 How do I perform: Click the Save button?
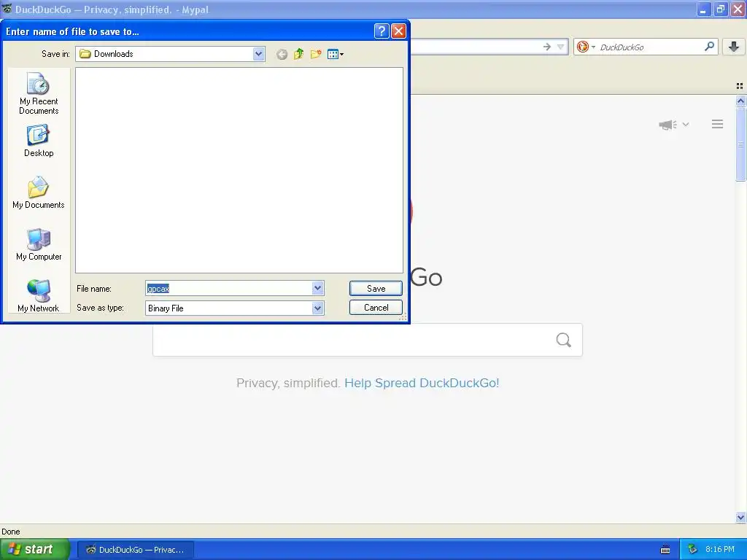click(x=376, y=288)
